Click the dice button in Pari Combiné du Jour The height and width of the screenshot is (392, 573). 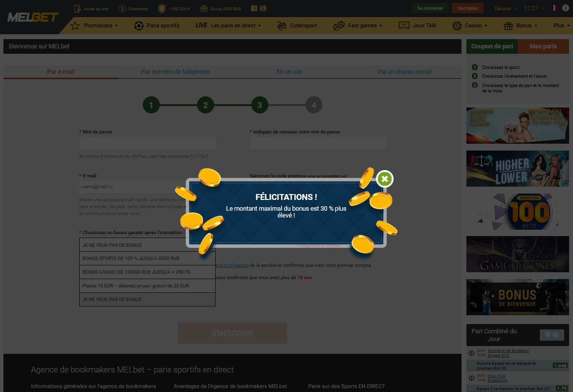coord(552,335)
